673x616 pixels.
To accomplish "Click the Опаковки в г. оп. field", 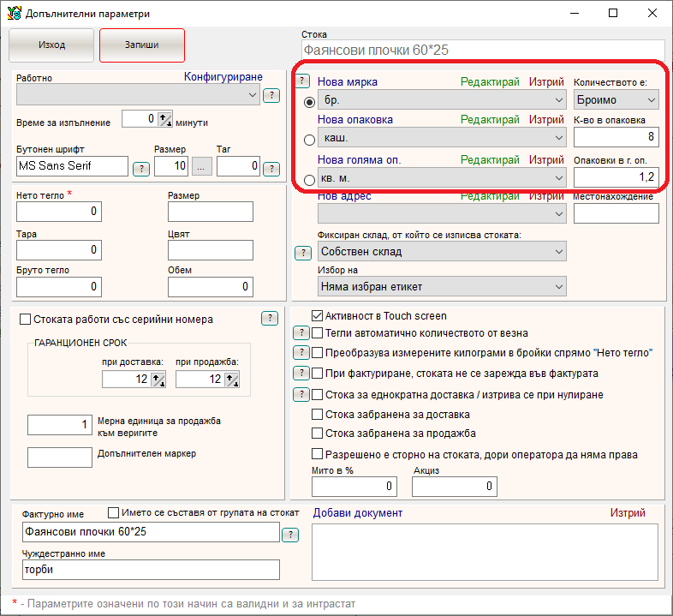I will point(616,177).
